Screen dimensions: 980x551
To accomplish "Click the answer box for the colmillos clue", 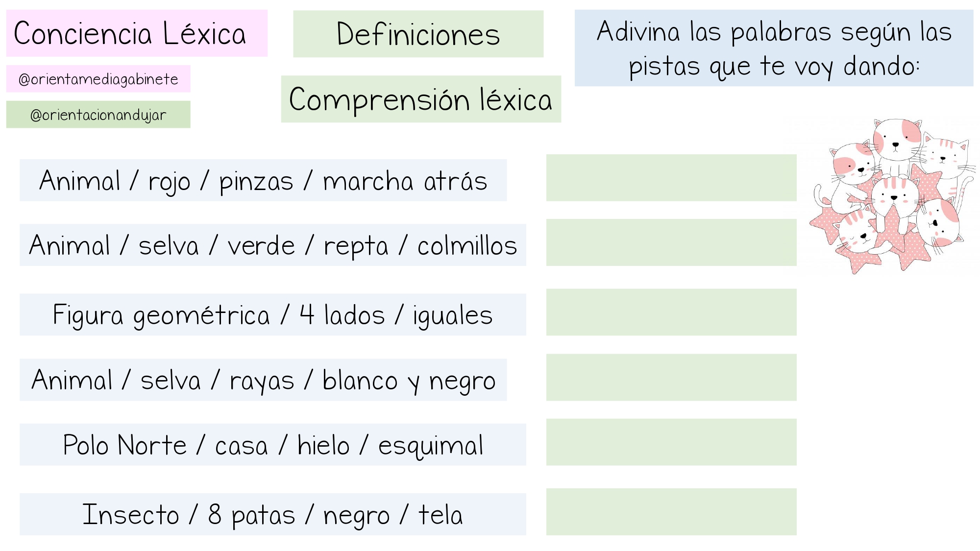I will pyautogui.click(x=671, y=242).
